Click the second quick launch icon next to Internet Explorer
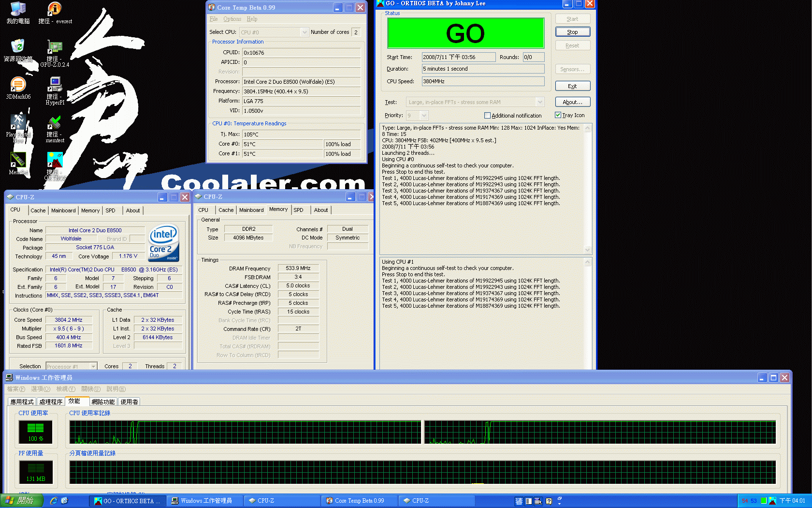The width and height of the screenshot is (812, 508). (x=64, y=501)
